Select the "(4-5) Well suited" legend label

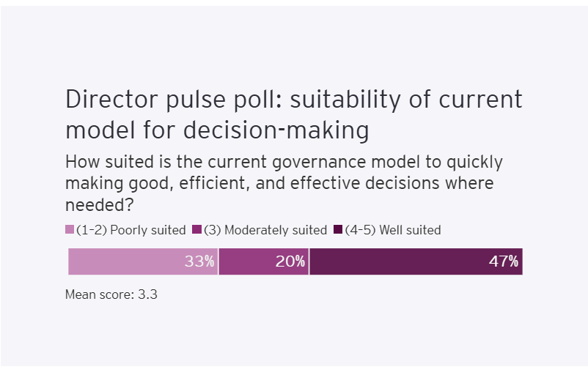click(x=392, y=230)
